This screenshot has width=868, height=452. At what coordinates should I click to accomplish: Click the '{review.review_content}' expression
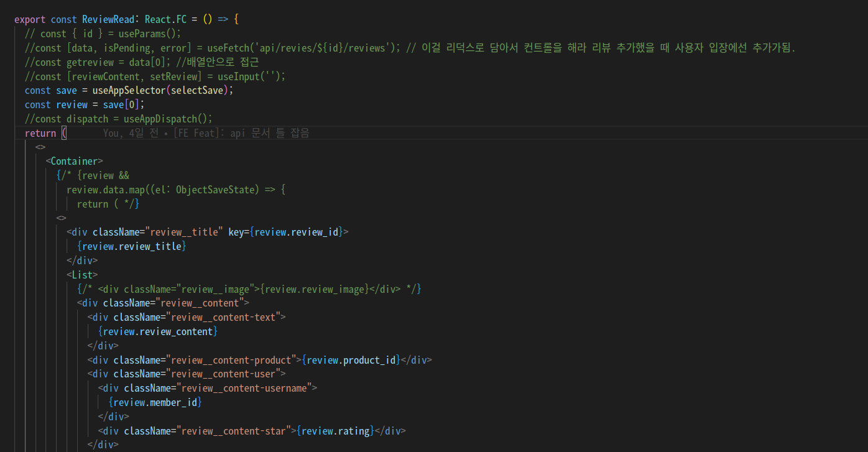[157, 331]
